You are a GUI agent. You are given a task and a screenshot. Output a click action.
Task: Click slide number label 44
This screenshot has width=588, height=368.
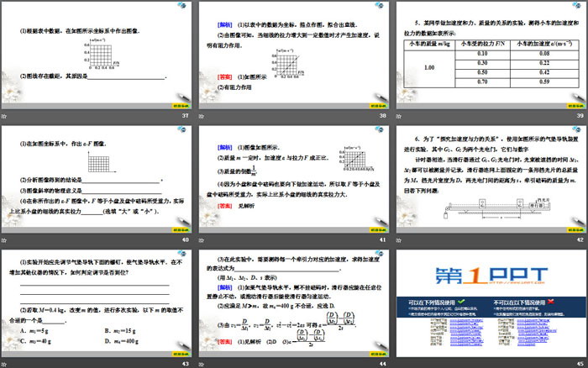click(382, 364)
